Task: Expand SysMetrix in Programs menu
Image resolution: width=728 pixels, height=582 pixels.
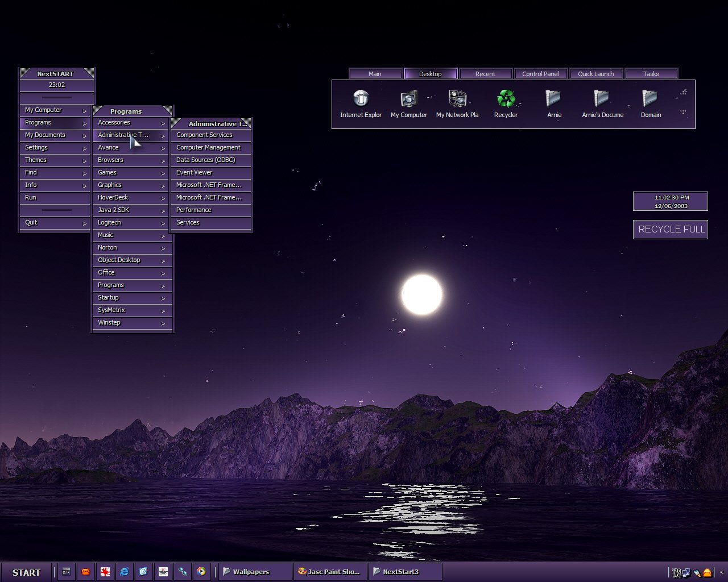Action: click(132, 310)
